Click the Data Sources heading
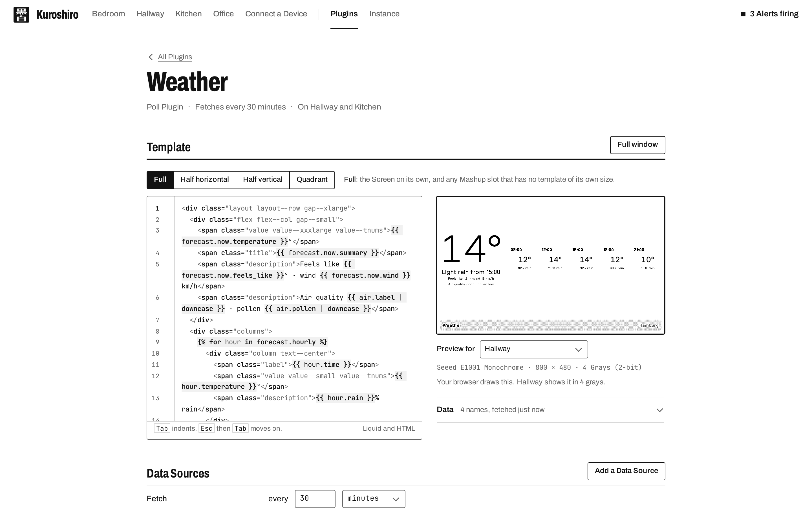812x508 pixels. tap(178, 473)
